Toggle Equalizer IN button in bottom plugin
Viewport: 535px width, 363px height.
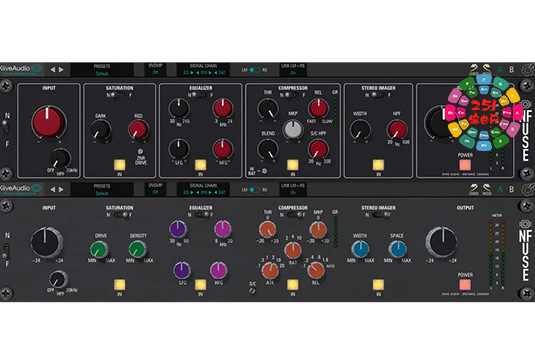(200, 285)
